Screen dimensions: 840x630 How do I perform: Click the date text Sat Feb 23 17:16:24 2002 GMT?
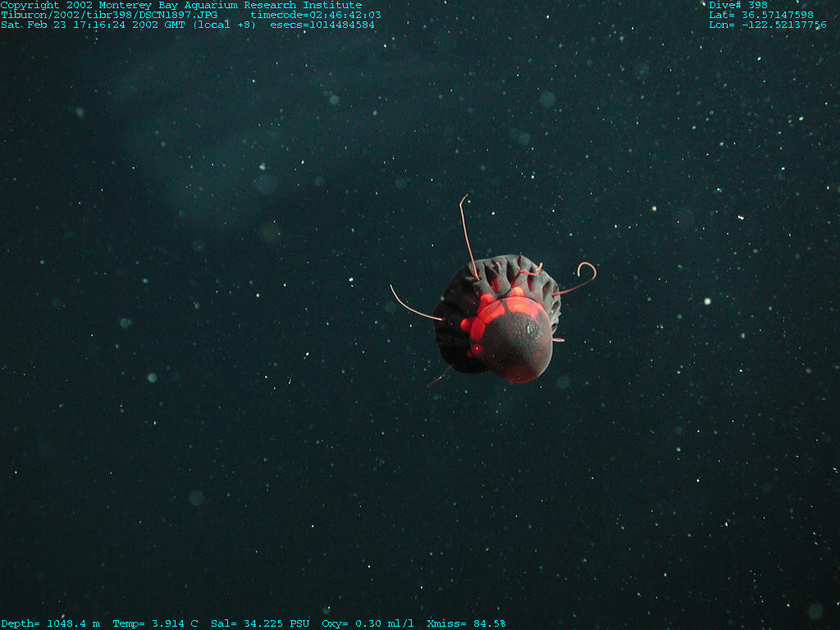tap(93, 25)
